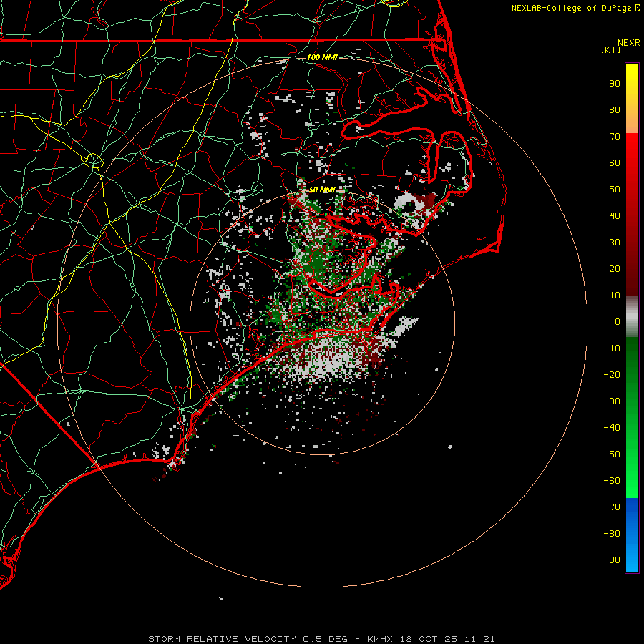Screen dimensions: 644x644
Task: Select the -90 knot scale label
Action: (x=612, y=560)
